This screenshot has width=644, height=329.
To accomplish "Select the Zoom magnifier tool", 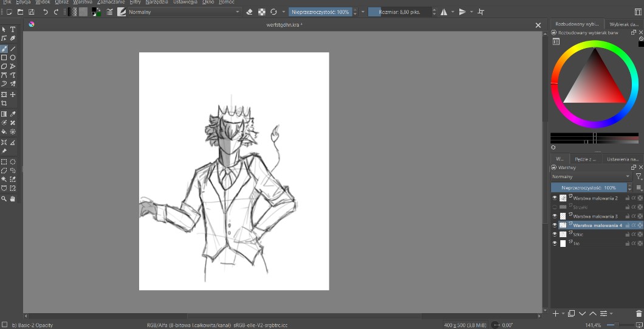I will [x=4, y=198].
